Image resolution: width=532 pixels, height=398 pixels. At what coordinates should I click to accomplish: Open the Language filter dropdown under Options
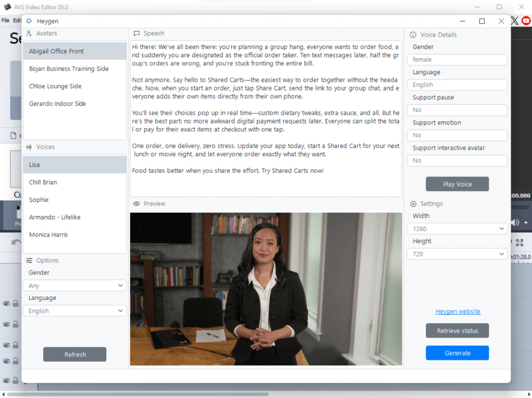75,311
